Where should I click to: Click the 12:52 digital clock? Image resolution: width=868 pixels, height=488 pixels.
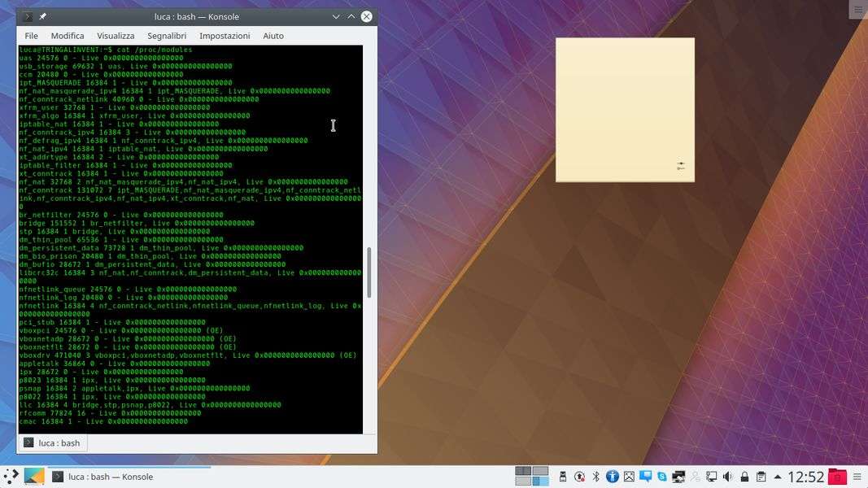point(805,477)
